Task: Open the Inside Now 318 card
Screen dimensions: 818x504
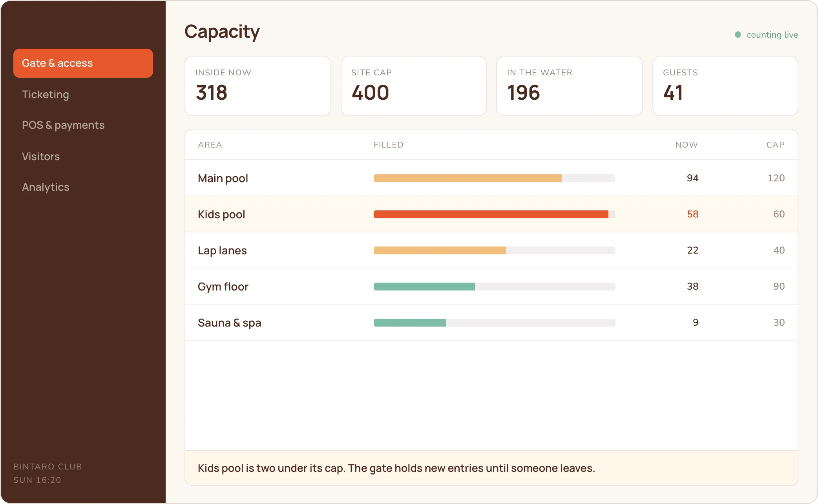Action: [258, 86]
